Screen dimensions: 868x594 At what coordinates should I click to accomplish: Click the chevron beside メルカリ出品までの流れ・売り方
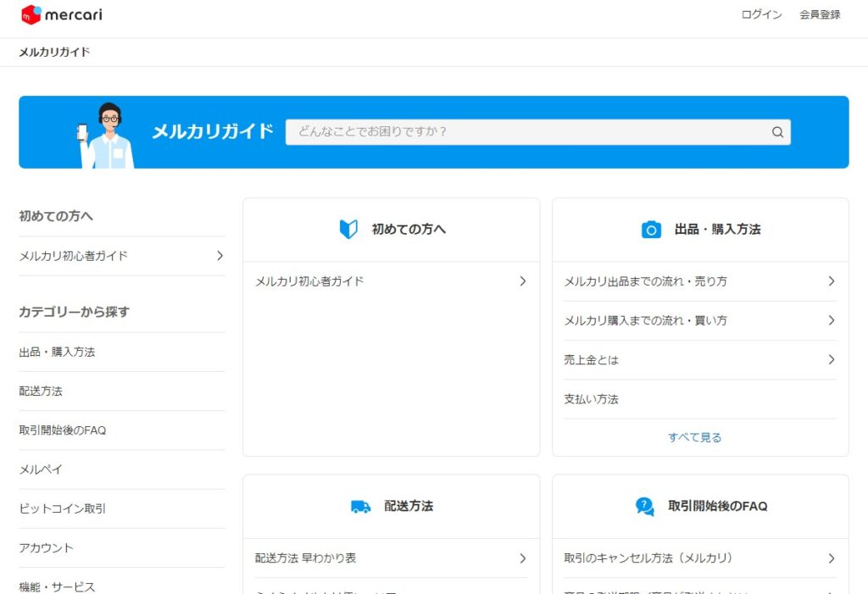click(x=831, y=281)
